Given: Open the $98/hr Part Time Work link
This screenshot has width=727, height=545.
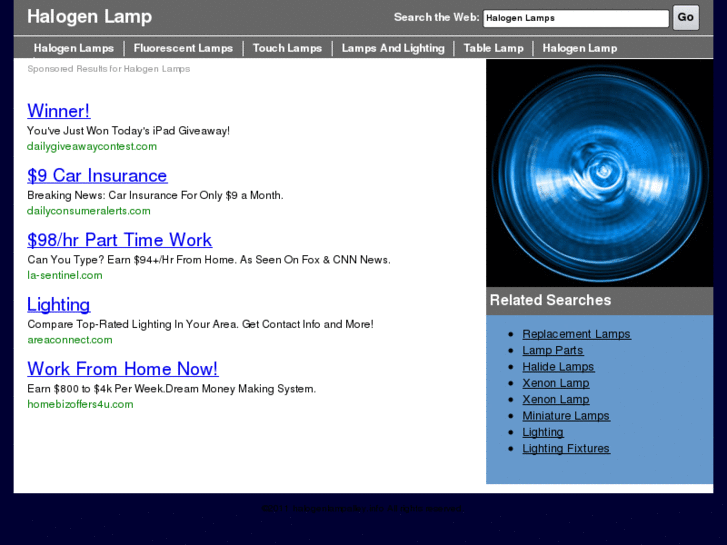Looking at the screenshot, I should [119, 240].
